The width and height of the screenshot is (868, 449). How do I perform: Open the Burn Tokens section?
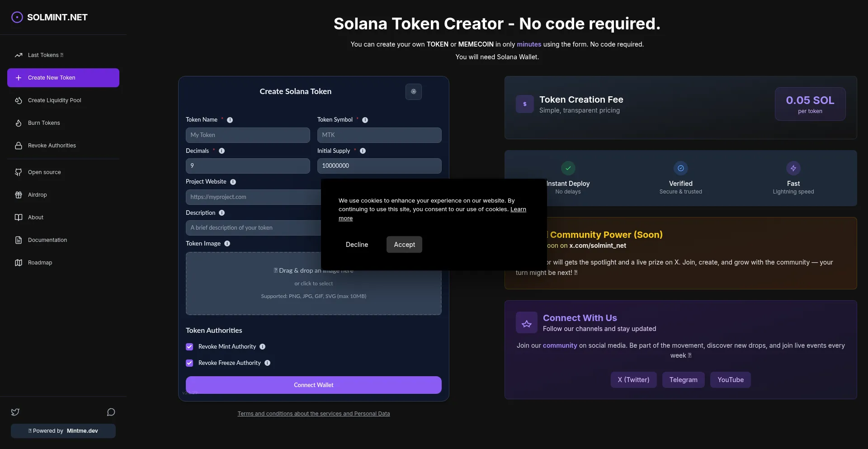(x=44, y=123)
